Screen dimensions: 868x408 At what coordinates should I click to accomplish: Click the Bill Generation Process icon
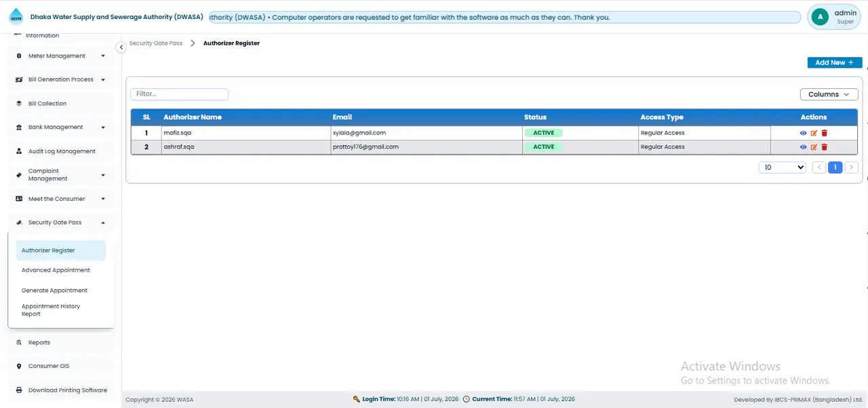tap(19, 80)
